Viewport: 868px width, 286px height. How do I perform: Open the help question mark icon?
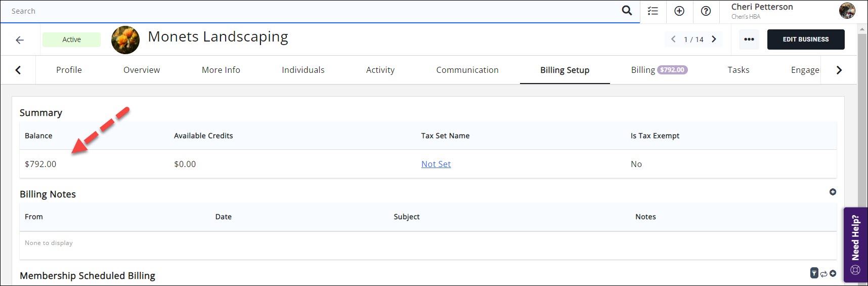tap(706, 11)
